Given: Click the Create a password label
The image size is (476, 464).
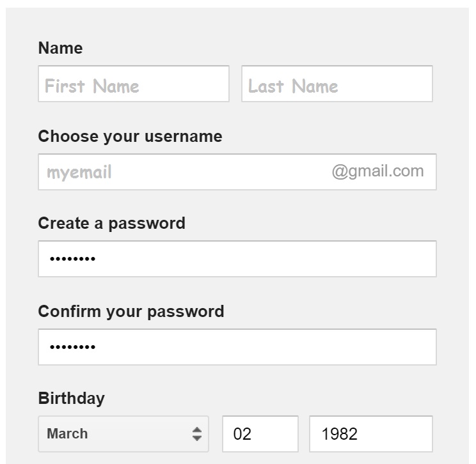Looking at the screenshot, I should click(x=111, y=223).
